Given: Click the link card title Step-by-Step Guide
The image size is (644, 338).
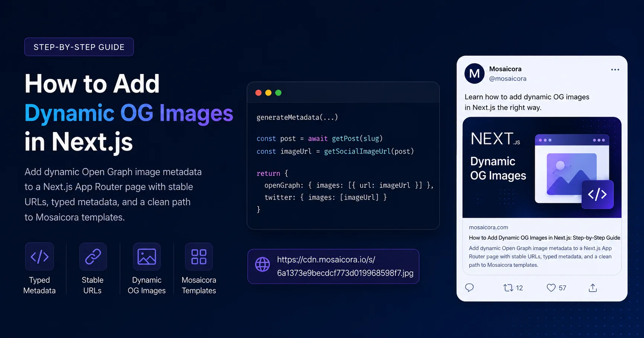Looking at the screenshot, I should 544,238.
